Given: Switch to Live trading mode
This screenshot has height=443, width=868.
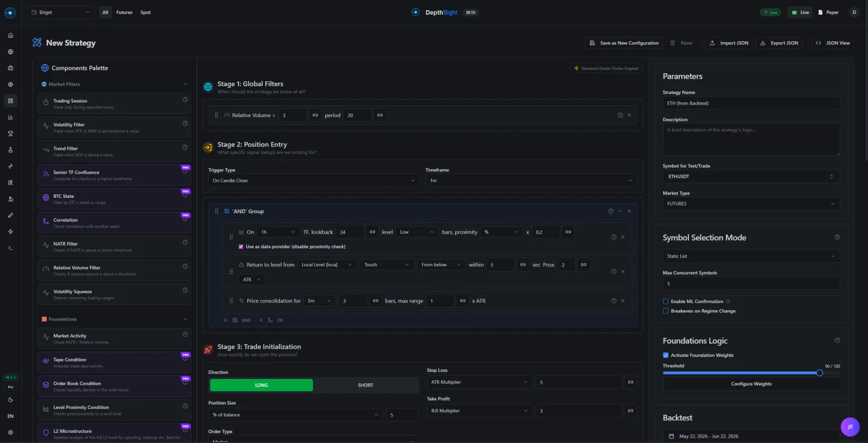Looking at the screenshot, I should click(800, 12).
